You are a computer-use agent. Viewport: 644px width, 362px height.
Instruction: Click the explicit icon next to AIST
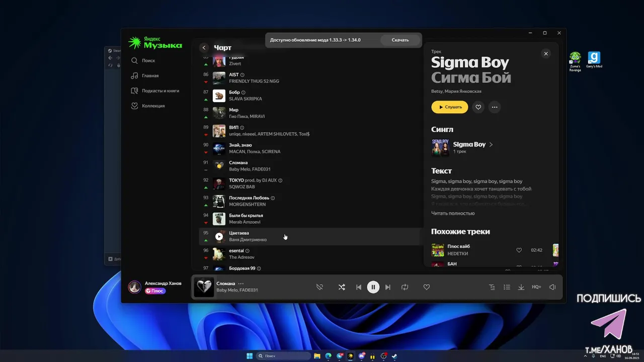pyautogui.click(x=243, y=75)
